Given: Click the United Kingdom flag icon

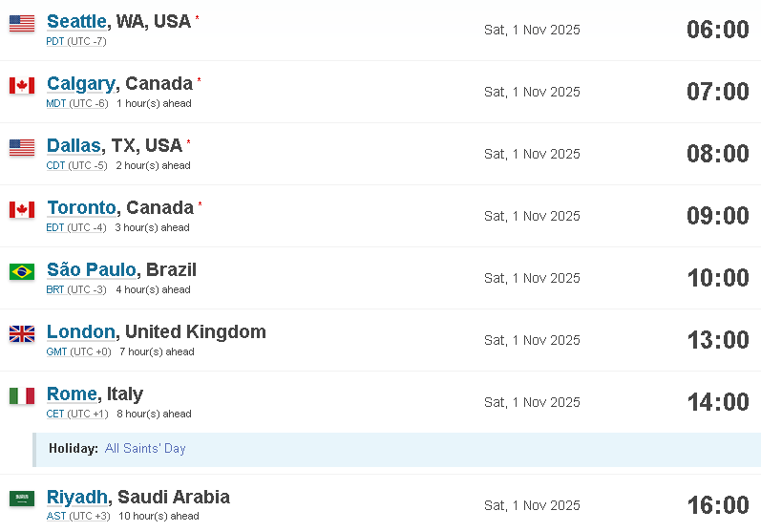Looking at the screenshot, I should pyautogui.click(x=22, y=334).
